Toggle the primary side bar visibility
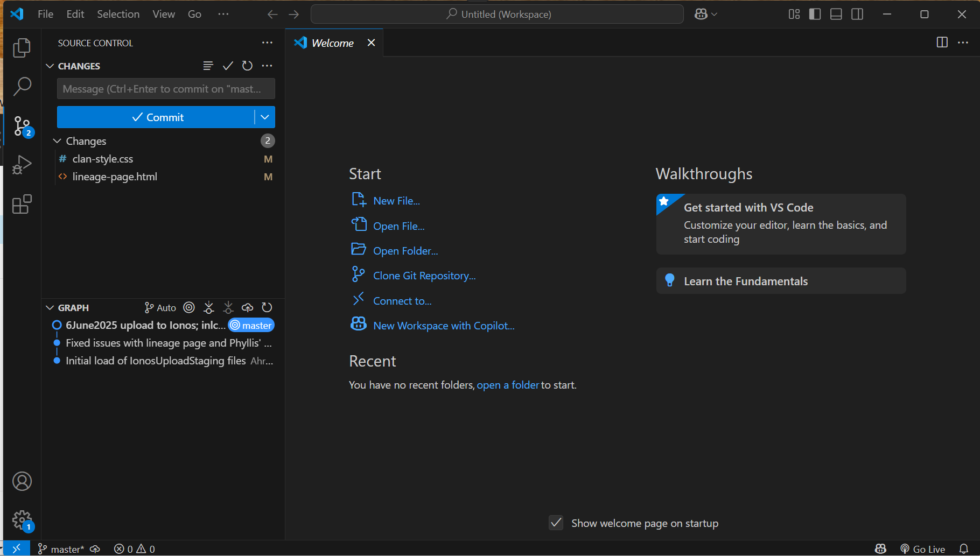The height and width of the screenshot is (556, 980). 815,14
